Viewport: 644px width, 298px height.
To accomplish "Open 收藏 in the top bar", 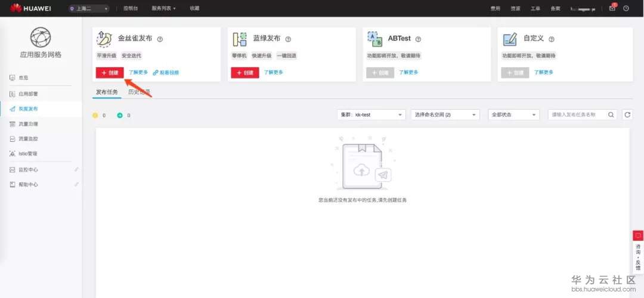I will pos(194,8).
